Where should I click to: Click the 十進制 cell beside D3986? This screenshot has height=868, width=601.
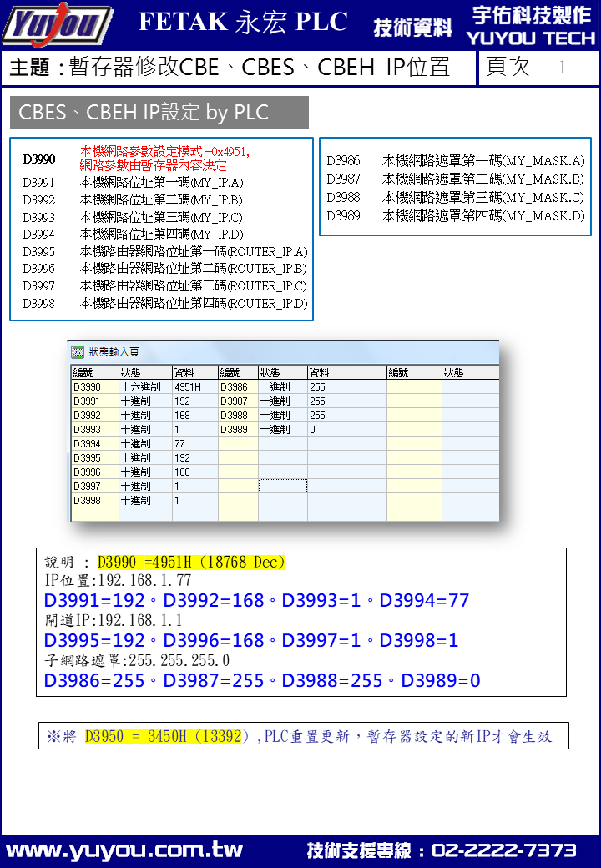tap(283, 387)
